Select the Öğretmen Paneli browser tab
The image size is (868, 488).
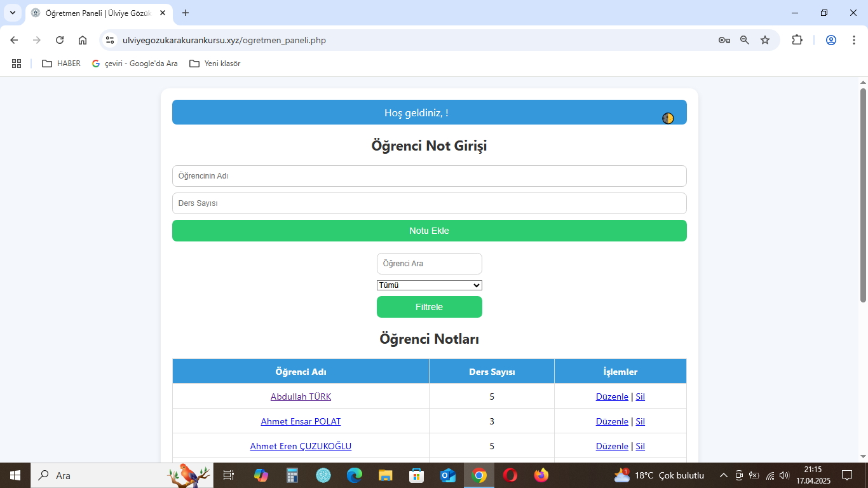98,13
